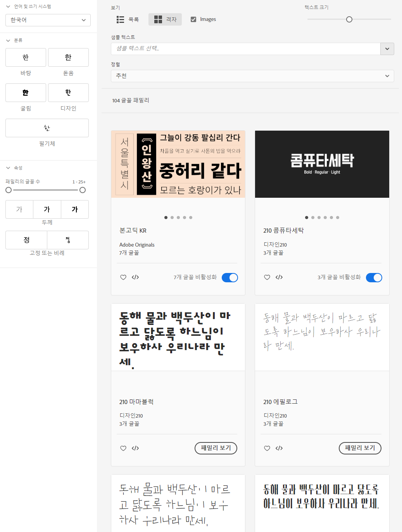Open web project code for 210 콤퓨타세탁
This screenshot has height=532, width=402.
pyautogui.click(x=279, y=277)
